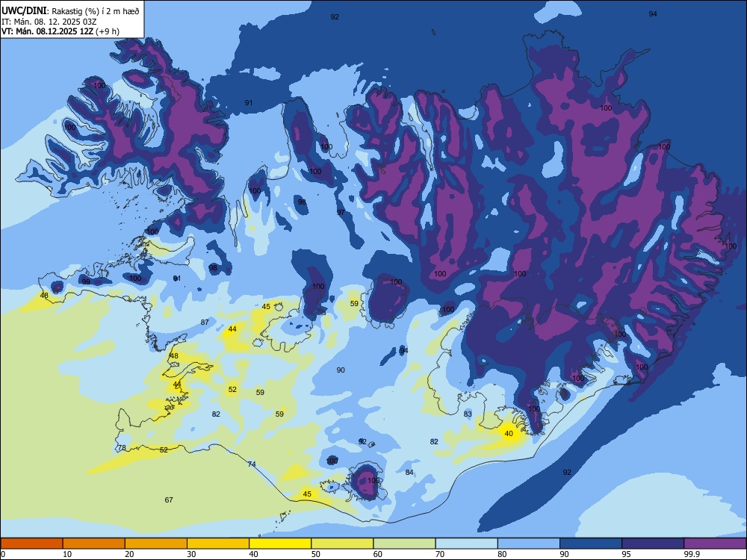This screenshot has width=747, height=560.
Task: Click the '50' tick label on the legend
Action: pos(315,554)
